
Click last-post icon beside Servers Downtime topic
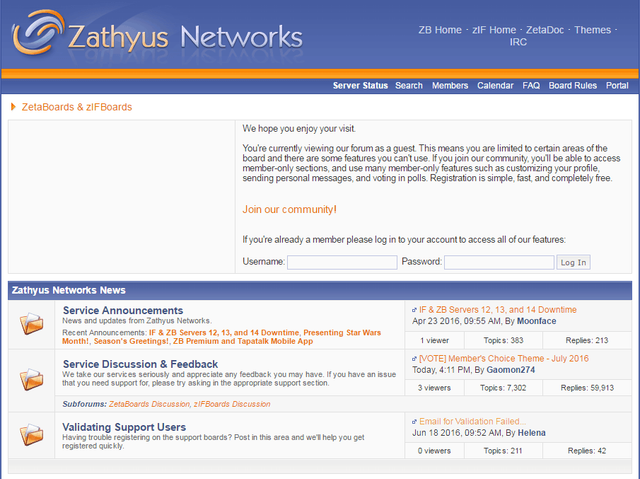tap(414, 310)
